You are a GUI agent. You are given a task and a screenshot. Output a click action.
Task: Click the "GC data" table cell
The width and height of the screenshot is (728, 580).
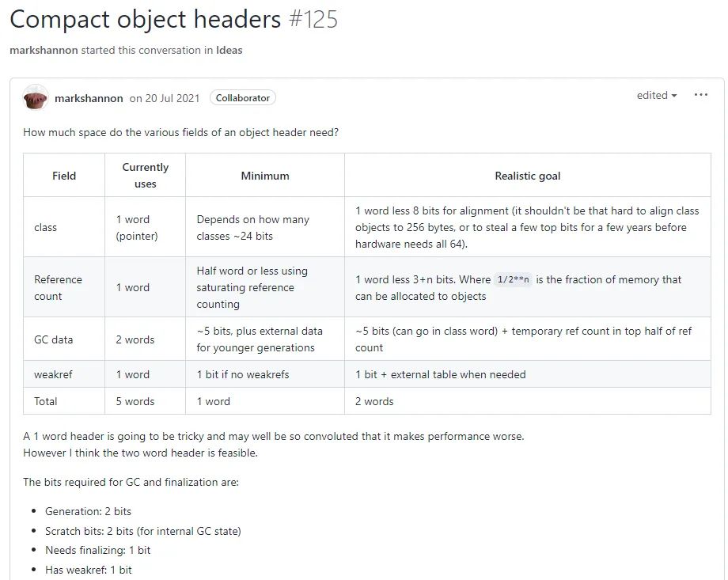[52, 339]
